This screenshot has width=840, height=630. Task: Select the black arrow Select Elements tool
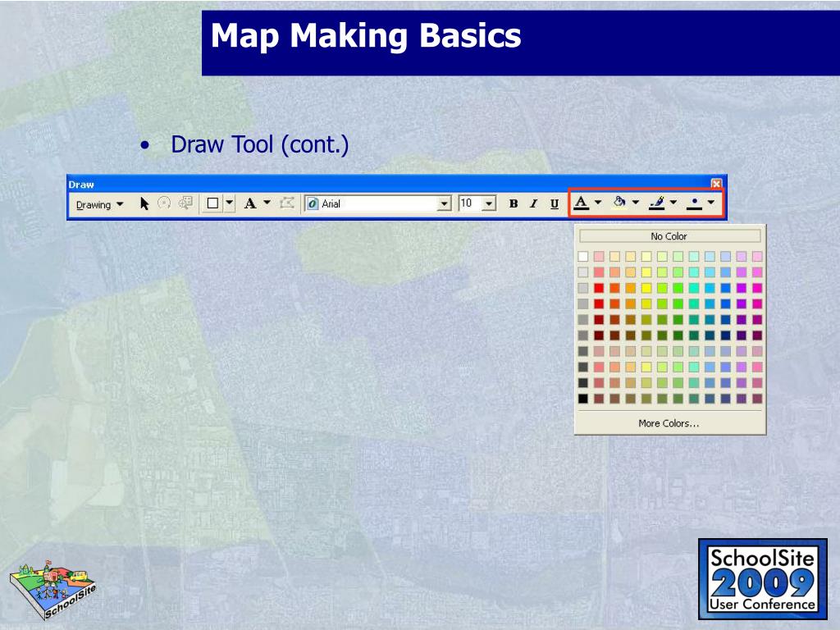pos(144,203)
